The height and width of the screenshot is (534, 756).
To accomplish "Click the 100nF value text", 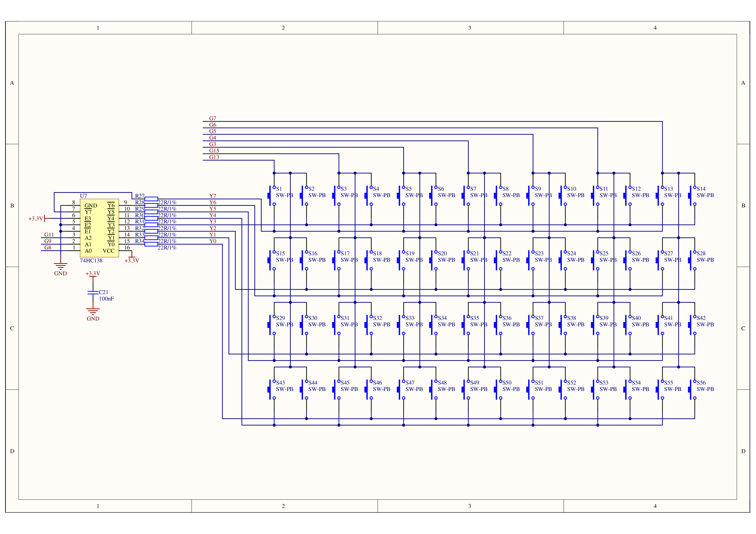I will tap(106, 299).
